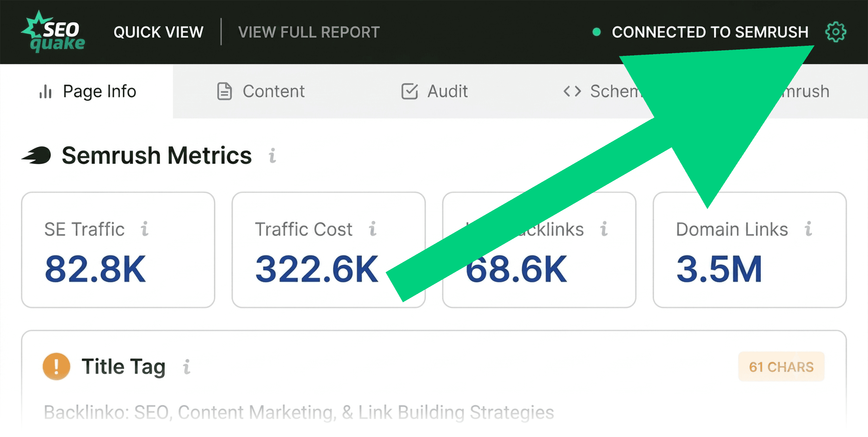Show info tooltip for Traffic Cost
The image size is (868, 437).
pos(373,229)
